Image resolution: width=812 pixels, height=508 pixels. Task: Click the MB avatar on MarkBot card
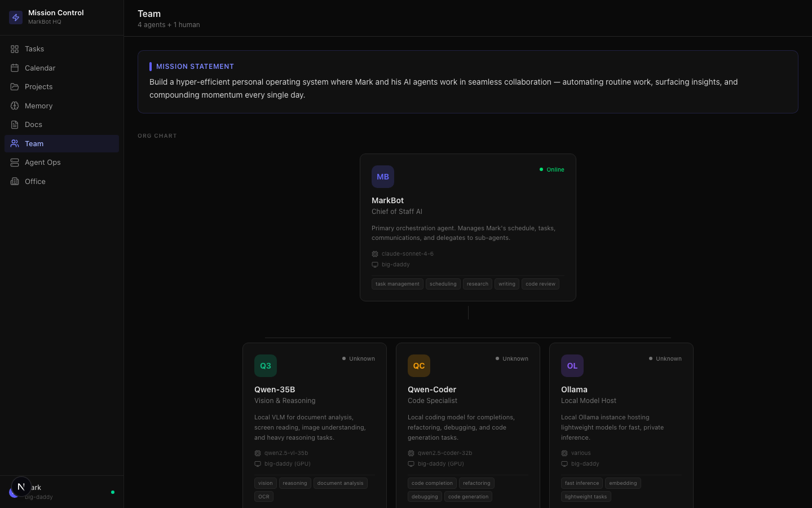tap(383, 177)
